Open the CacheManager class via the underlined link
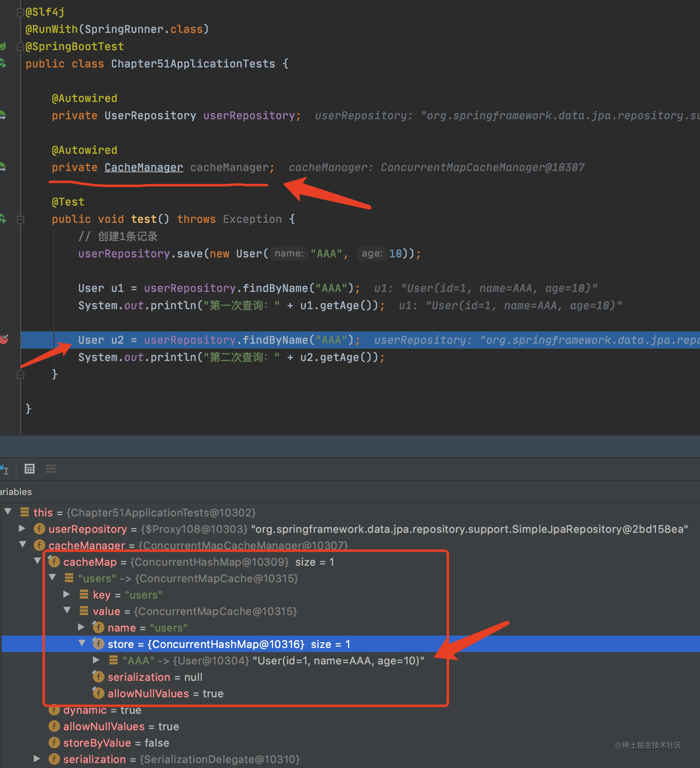The width and height of the screenshot is (700, 768). point(144,167)
